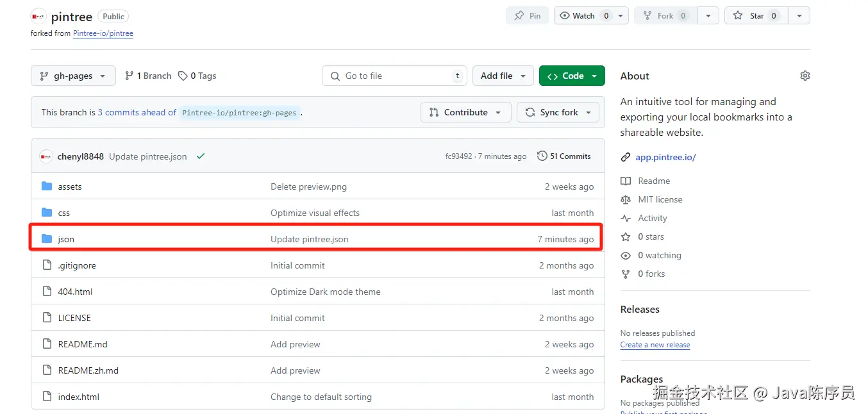Click the green commit status checkmark
The width and height of the screenshot is (868, 414).
201,156
